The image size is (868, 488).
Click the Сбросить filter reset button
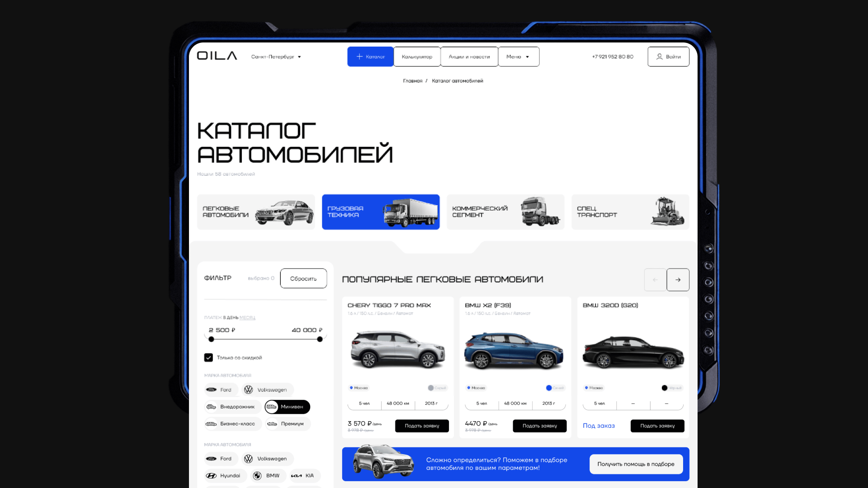click(303, 278)
